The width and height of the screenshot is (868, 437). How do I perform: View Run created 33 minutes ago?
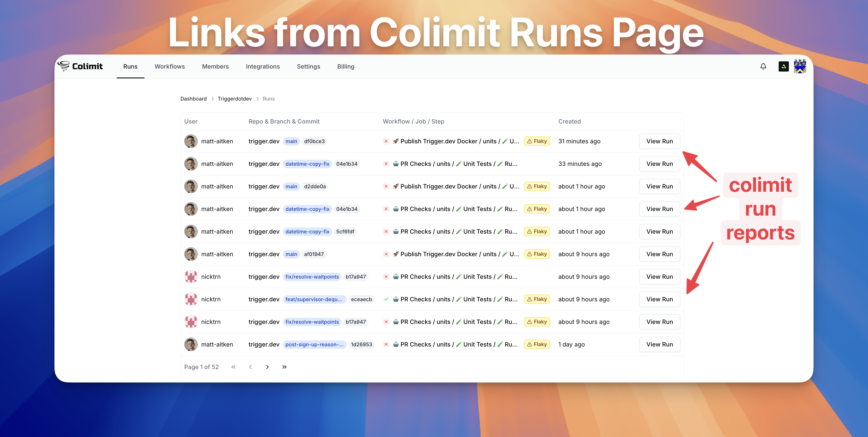pyautogui.click(x=660, y=164)
